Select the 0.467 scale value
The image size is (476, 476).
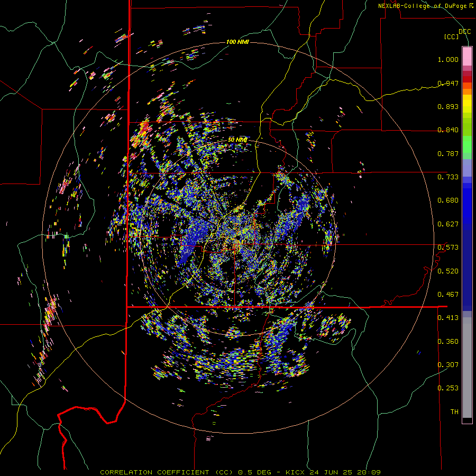[448, 295]
